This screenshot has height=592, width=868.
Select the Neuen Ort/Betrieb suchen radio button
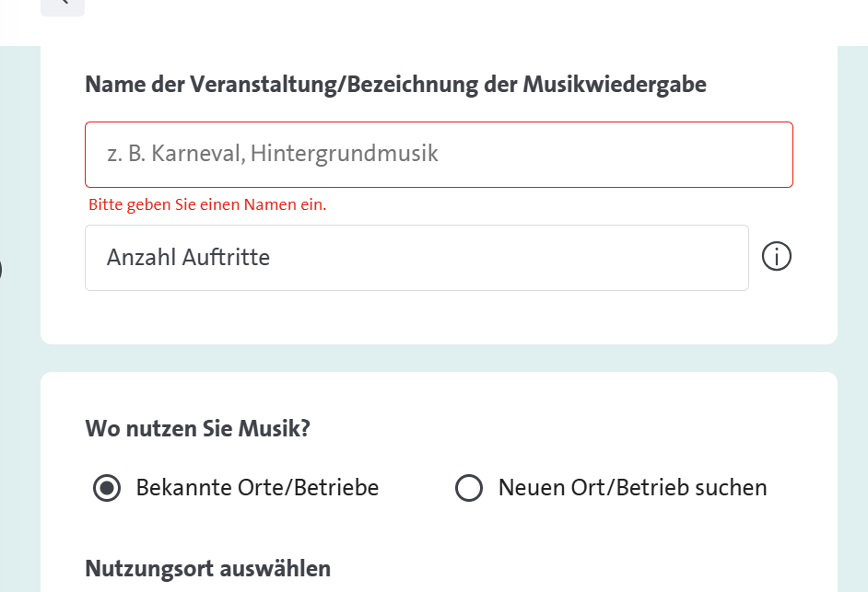click(x=469, y=488)
